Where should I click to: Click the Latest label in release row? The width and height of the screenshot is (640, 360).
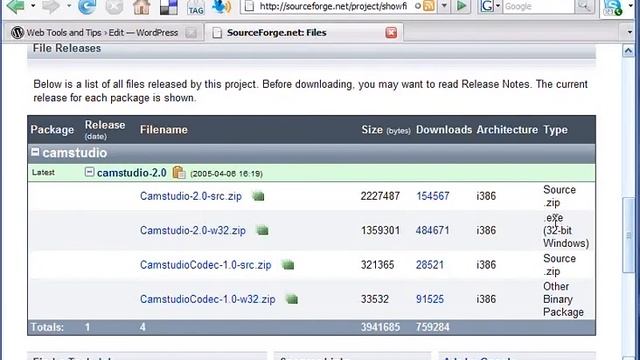pyautogui.click(x=43, y=172)
